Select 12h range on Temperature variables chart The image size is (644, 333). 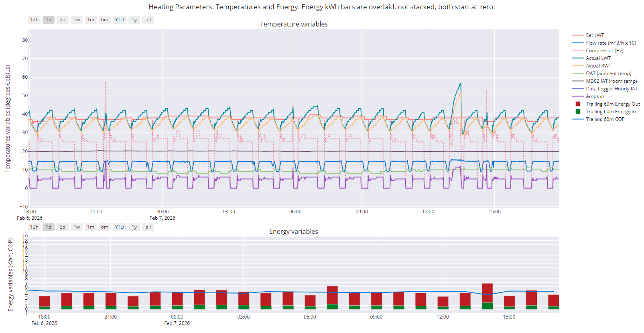click(x=35, y=20)
